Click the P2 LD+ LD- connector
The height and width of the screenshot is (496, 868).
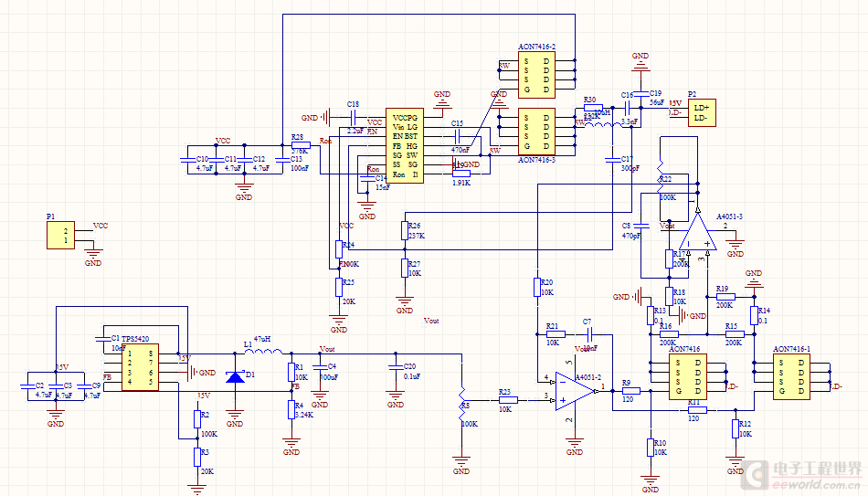(702, 113)
